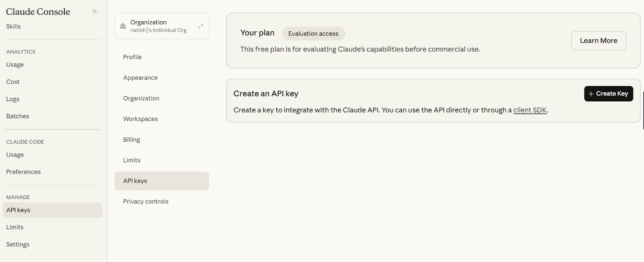Click the CLAUDE CODE section label

click(x=25, y=142)
